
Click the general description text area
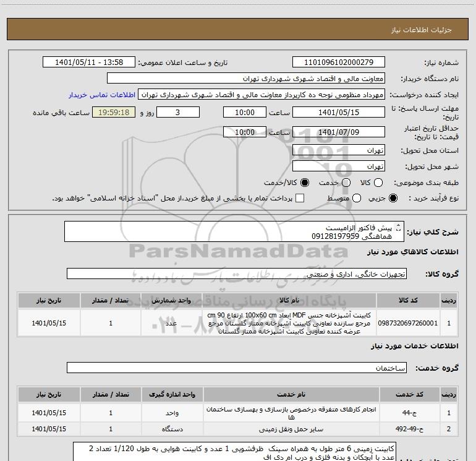pyautogui.click(x=234, y=231)
